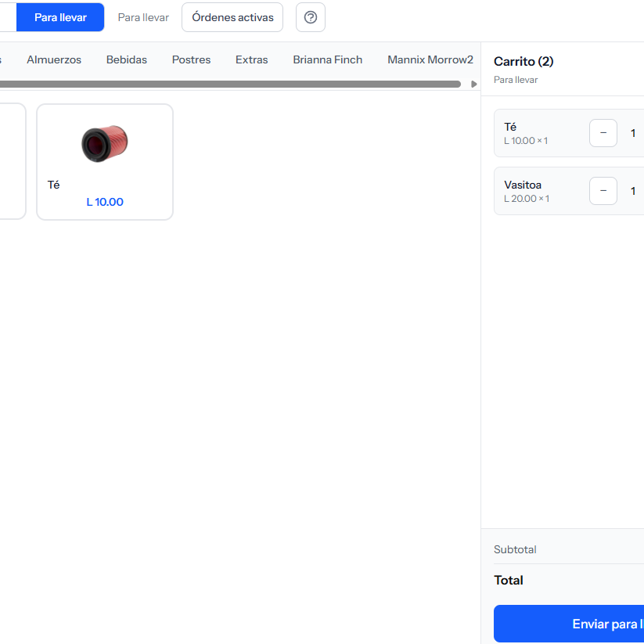644x644 pixels.
Task: Choose the Brianna Finch category tab
Action: coord(327,59)
